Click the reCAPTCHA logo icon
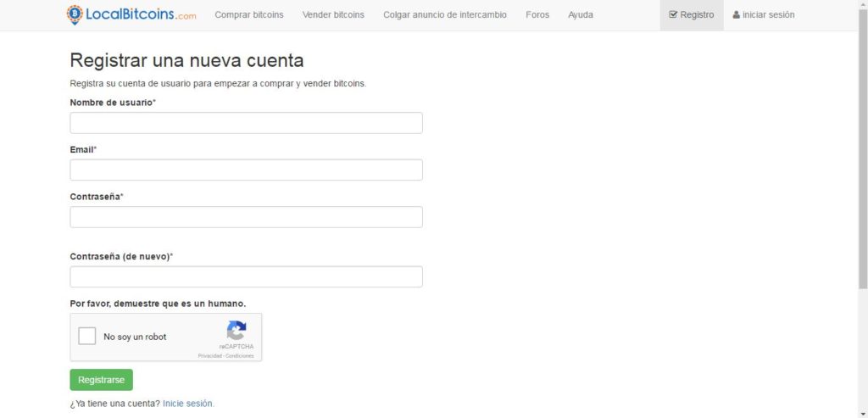 pyautogui.click(x=236, y=331)
